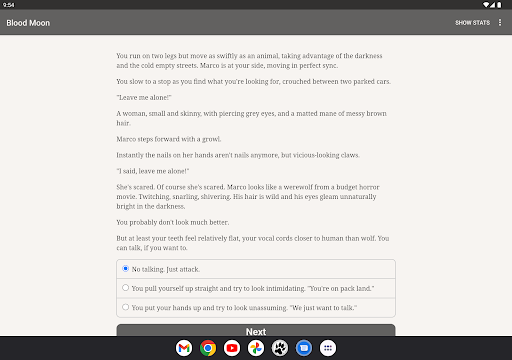Select "No talking. Just attack." radio option
Viewport: 512px width, 360px height.
click(x=256, y=269)
